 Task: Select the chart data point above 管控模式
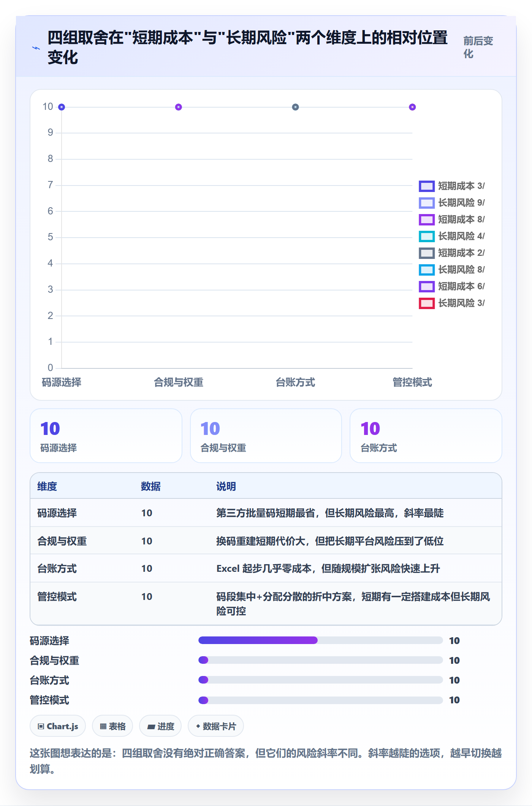[x=412, y=107]
